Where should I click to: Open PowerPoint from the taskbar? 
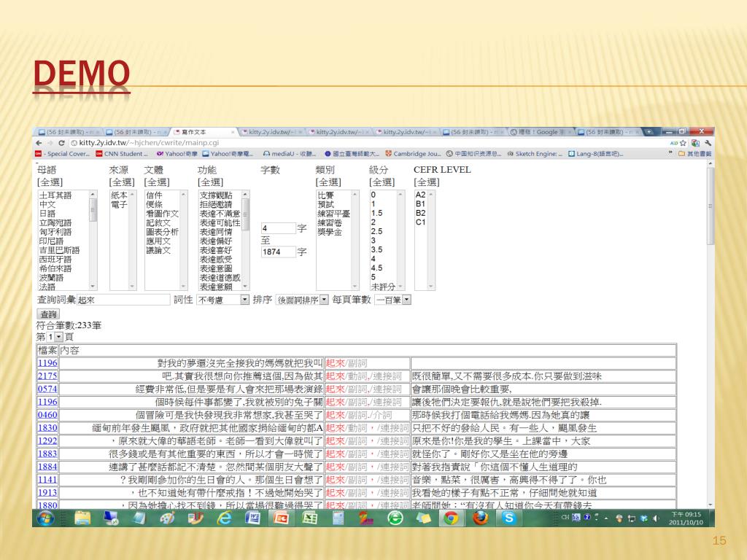(x=281, y=518)
